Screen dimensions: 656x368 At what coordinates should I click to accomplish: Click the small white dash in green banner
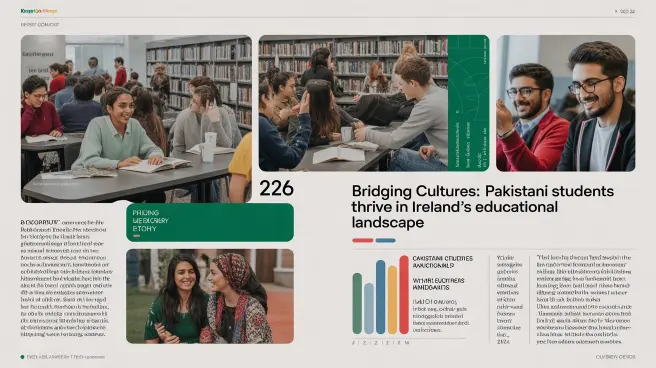pyautogui.click(x=136, y=236)
